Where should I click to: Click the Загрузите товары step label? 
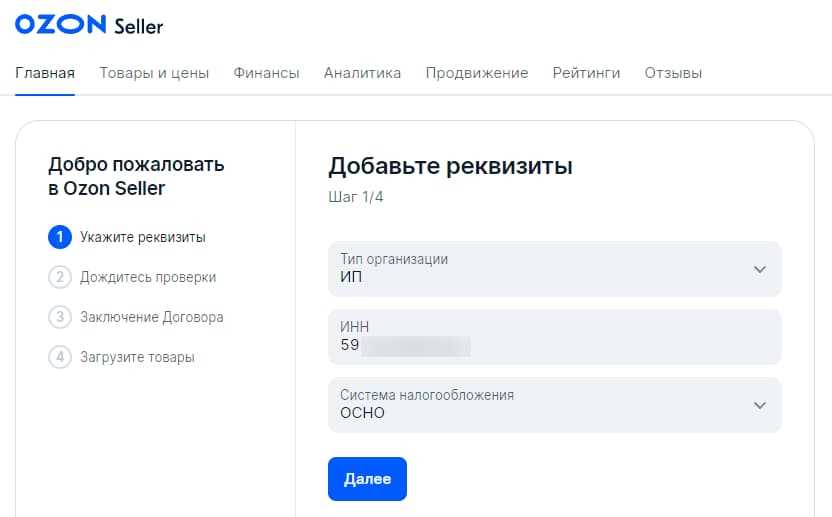click(x=137, y=357)
